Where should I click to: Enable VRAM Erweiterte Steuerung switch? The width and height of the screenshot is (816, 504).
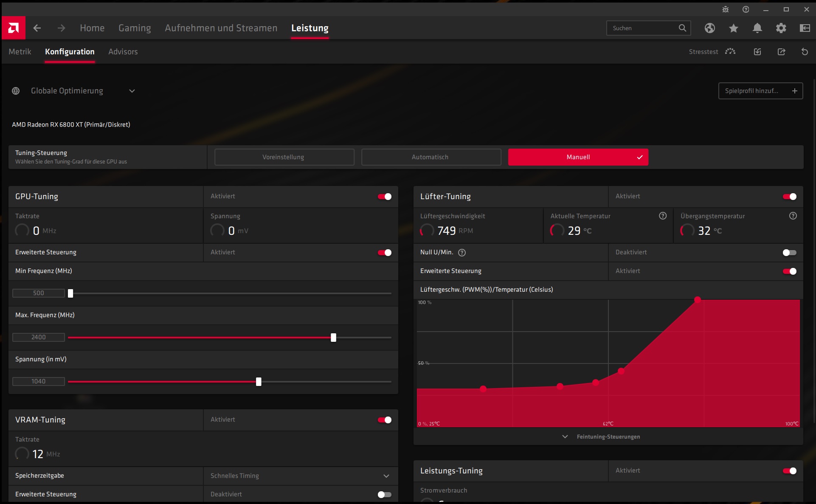point(385,495)
